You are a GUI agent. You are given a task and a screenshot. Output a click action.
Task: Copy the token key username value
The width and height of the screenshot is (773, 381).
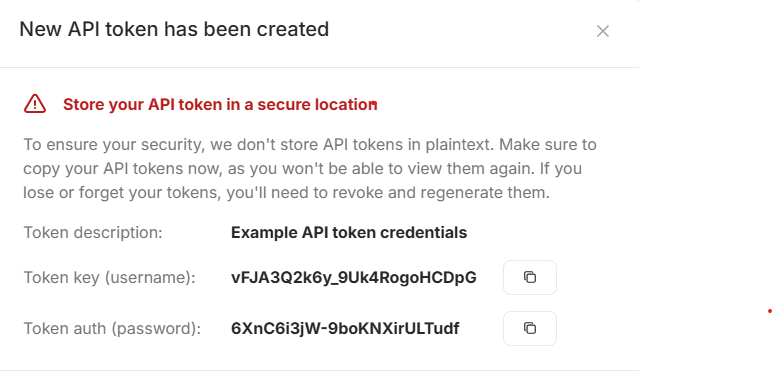click(x=529, y=277)
